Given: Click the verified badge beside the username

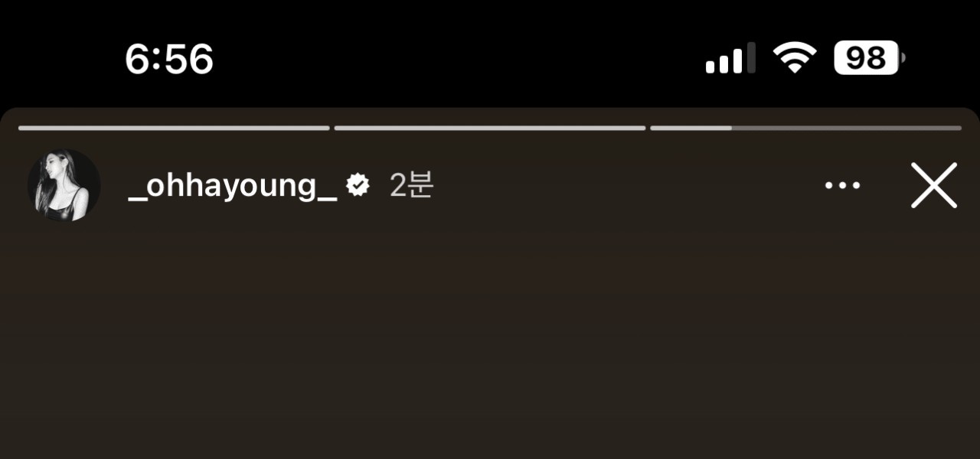Looking at the screenshot, I should 358,185.
